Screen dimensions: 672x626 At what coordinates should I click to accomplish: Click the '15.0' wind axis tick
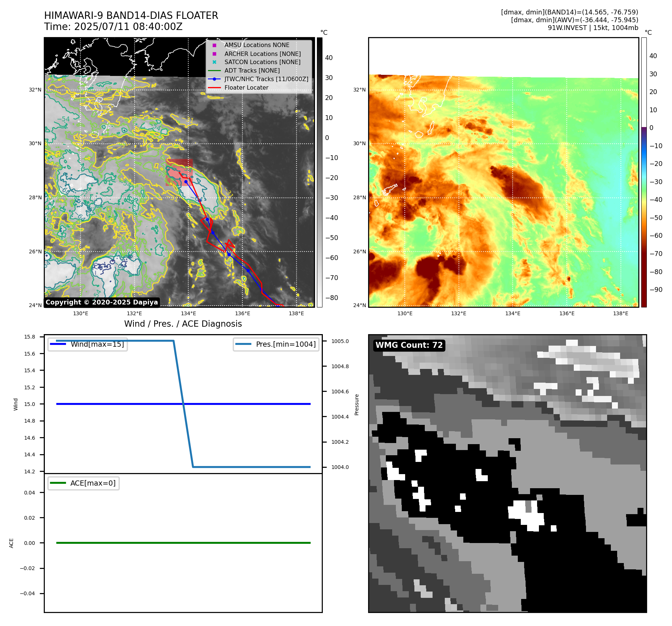[30, 404]
